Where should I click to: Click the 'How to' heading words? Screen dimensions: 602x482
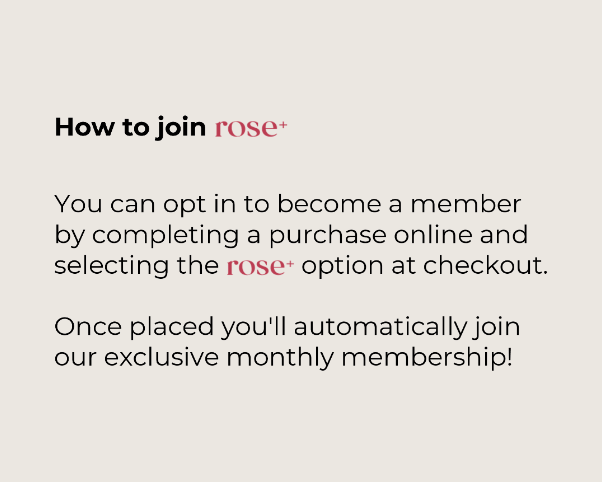(x=102, y=127)
